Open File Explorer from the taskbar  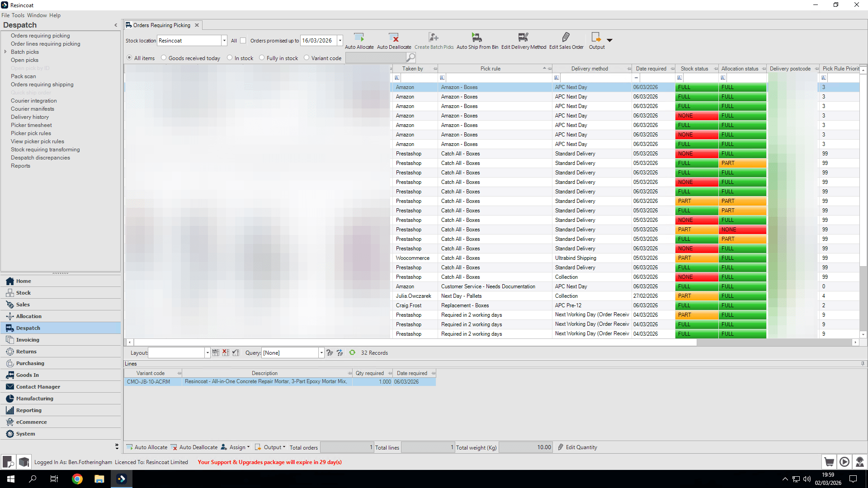click(99, 479)
